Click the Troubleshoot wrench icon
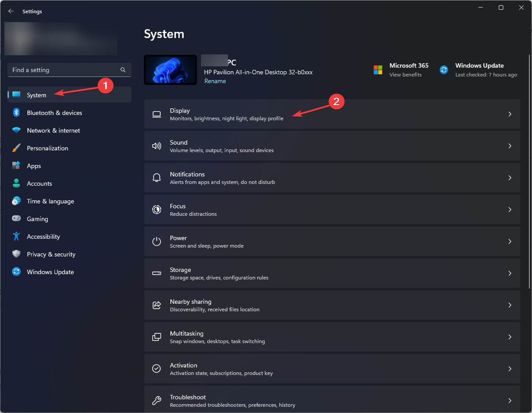 (x=157, y=401)
